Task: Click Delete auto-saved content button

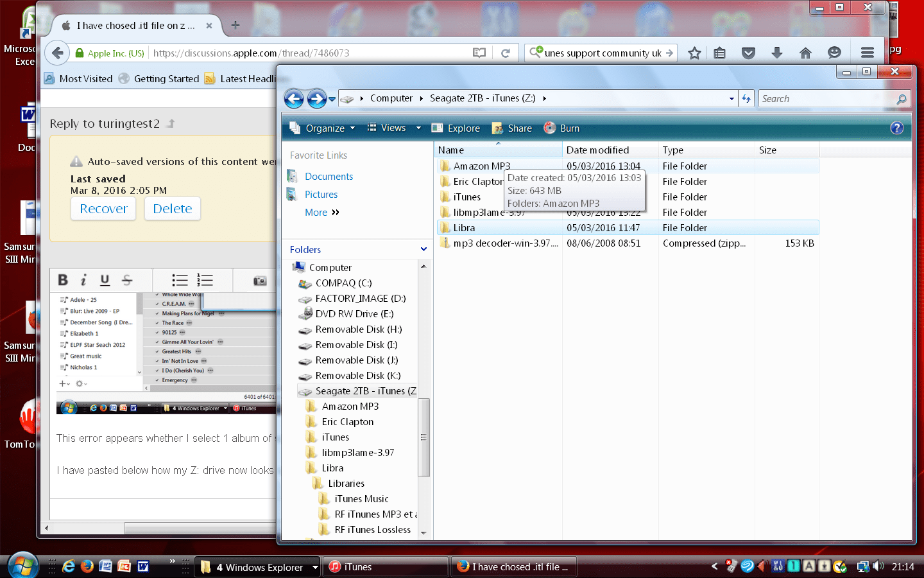Action: coord(173,209)
